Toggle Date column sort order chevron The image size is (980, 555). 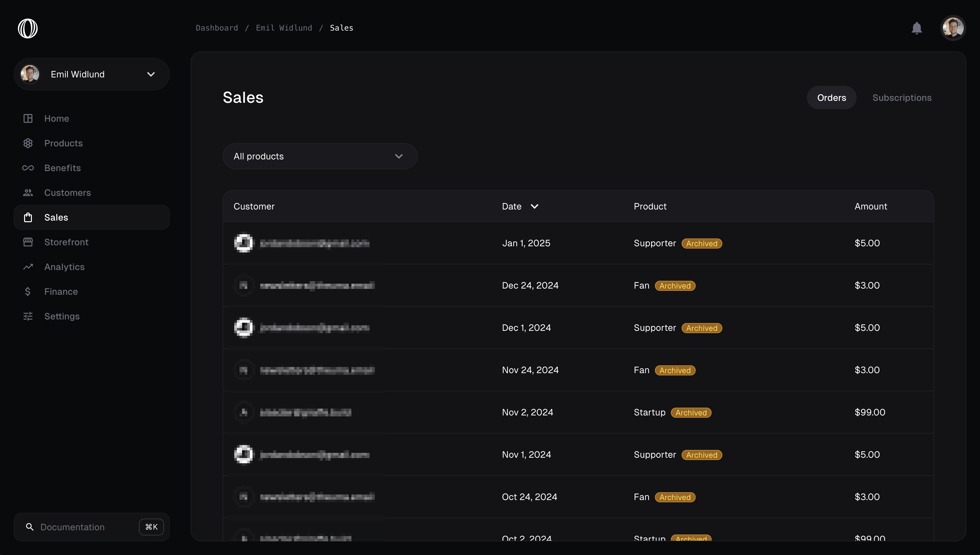pyautogui.click(x=534, y=207)
